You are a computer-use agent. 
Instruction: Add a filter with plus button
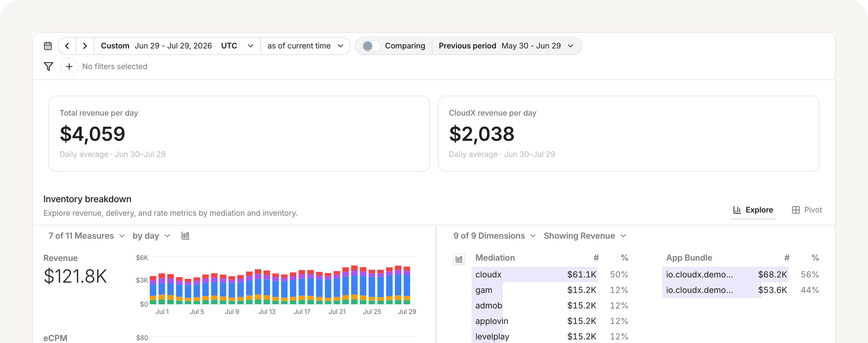69,66
